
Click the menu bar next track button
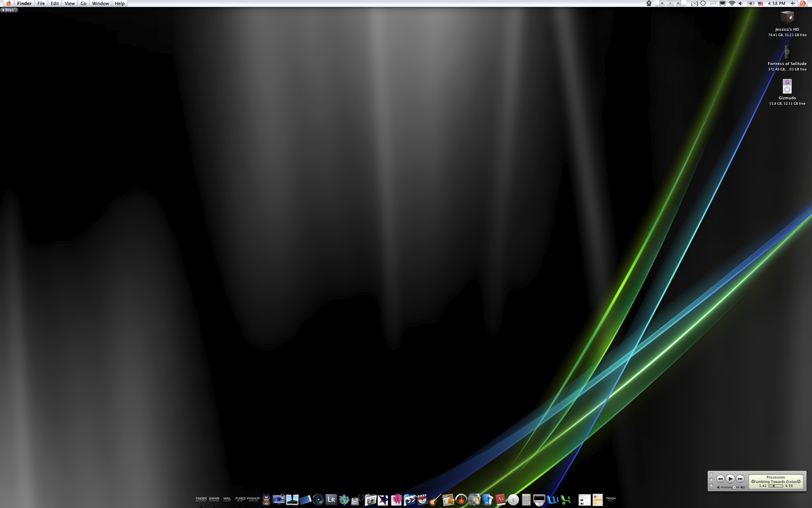678,3
